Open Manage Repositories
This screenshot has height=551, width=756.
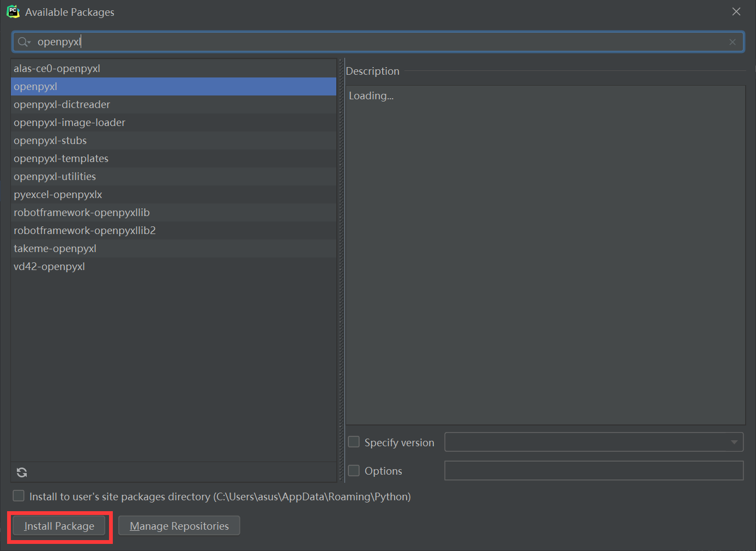pyautogui.click(x=179, y=526)
